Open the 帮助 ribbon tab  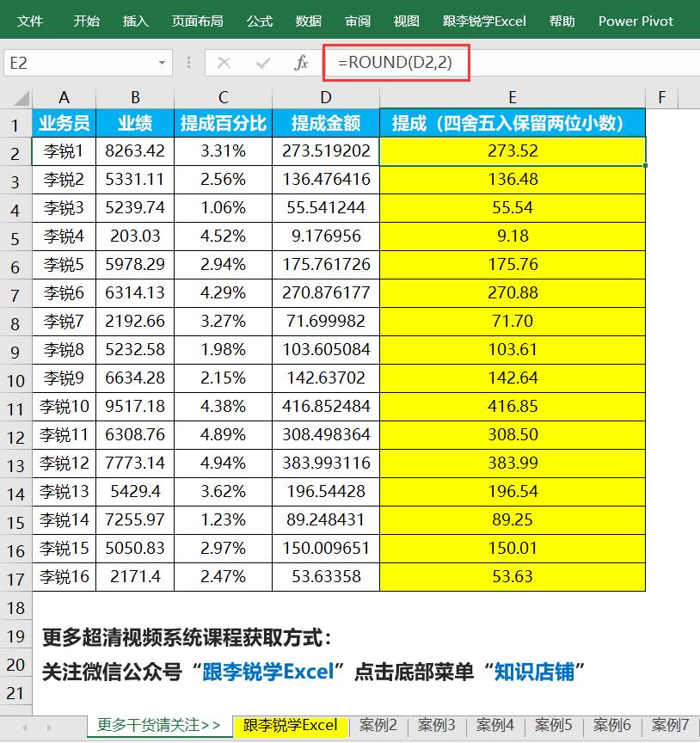562,21
